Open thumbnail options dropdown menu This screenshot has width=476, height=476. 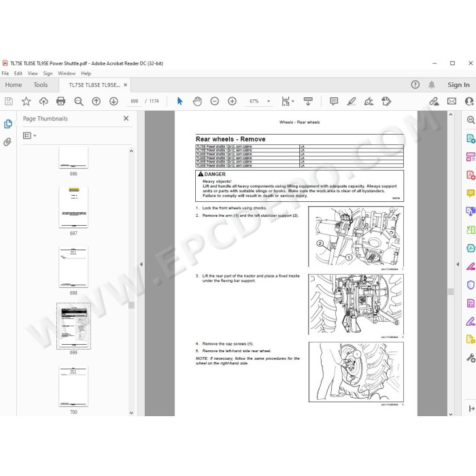click(x=29, y=135)
